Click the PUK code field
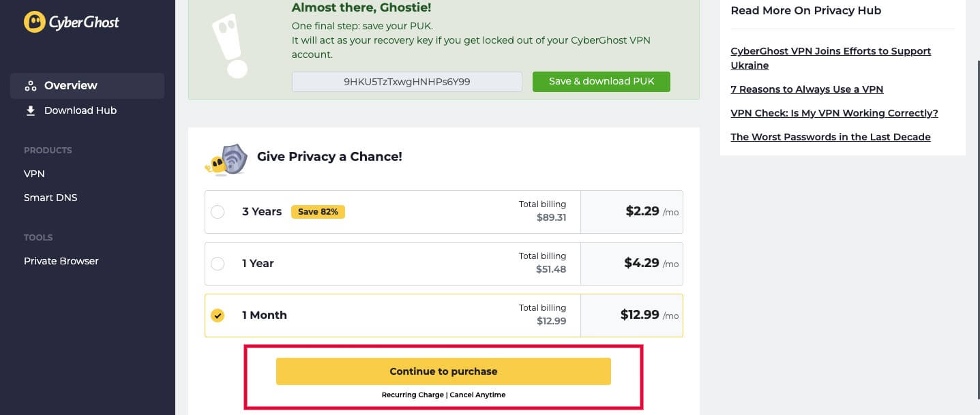Screen dimensions: 980x415 coord(407,82)
